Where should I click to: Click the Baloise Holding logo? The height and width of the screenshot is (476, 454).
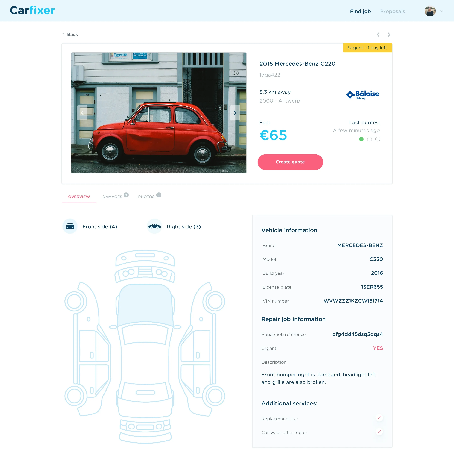pyautogui.click(x=363, y=95)
